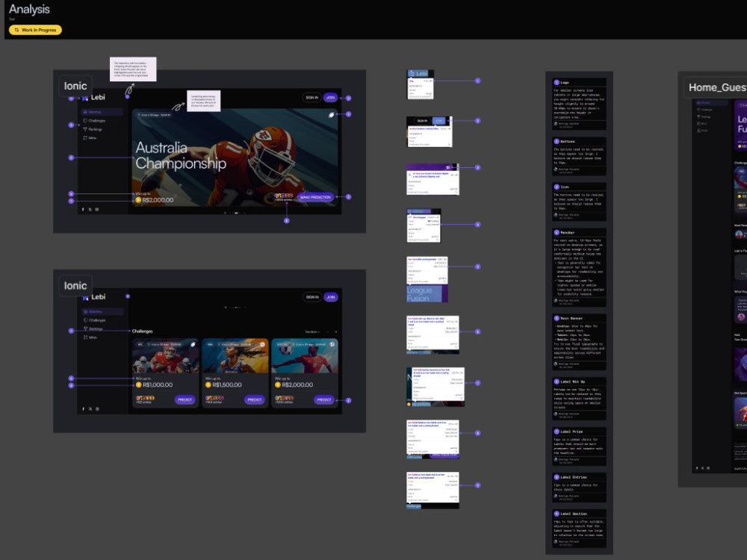Click the X icon in the Australia Championship frame
This screenshot has height=560, width=747.
90,210
